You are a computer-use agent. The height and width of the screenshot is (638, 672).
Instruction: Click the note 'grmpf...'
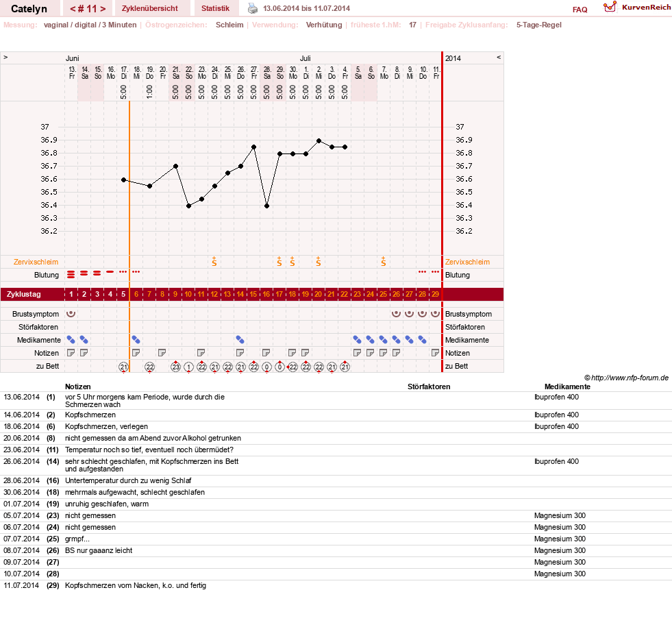pos(77,539)
